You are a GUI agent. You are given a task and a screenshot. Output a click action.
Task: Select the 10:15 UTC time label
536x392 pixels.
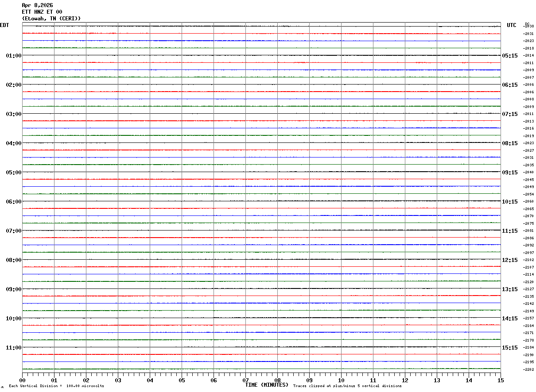coord(509,202)
